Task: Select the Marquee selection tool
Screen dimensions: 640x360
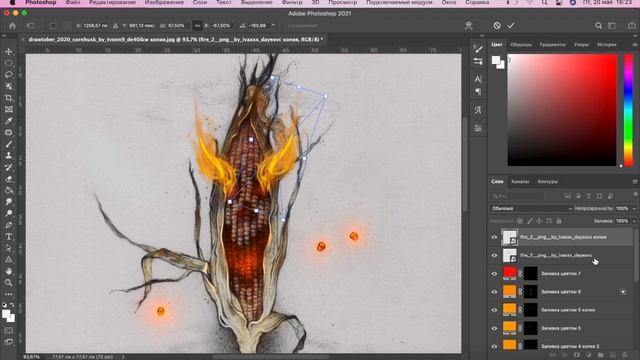Action: [x=9, y=63]
